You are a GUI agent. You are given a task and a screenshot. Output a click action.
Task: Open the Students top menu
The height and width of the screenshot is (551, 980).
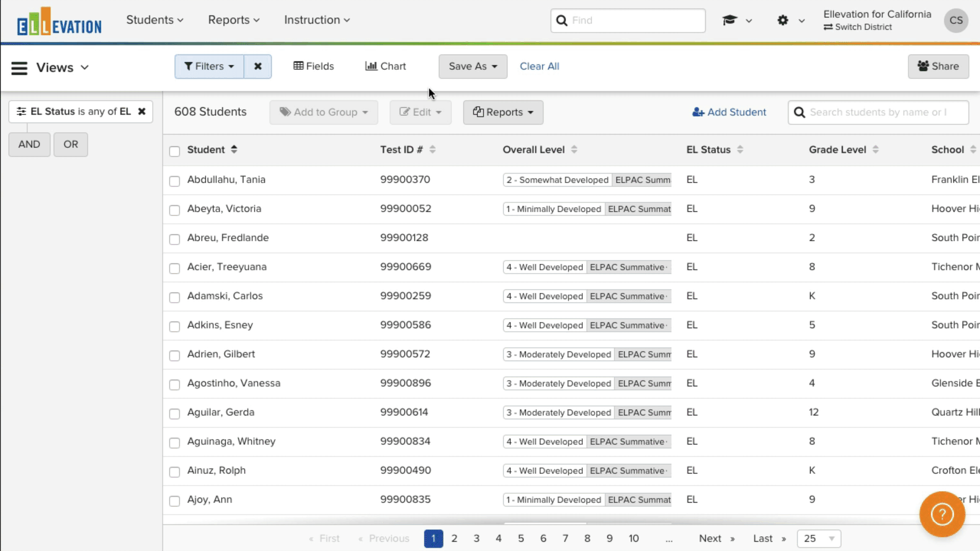[155, 20]
